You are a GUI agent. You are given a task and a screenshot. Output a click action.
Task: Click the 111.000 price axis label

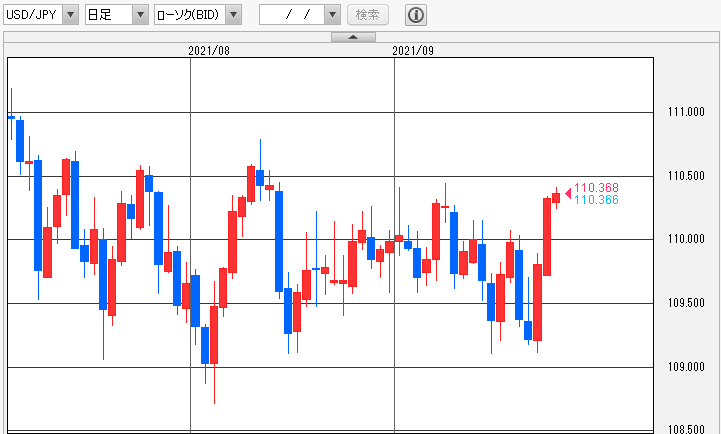coord(686,112)
